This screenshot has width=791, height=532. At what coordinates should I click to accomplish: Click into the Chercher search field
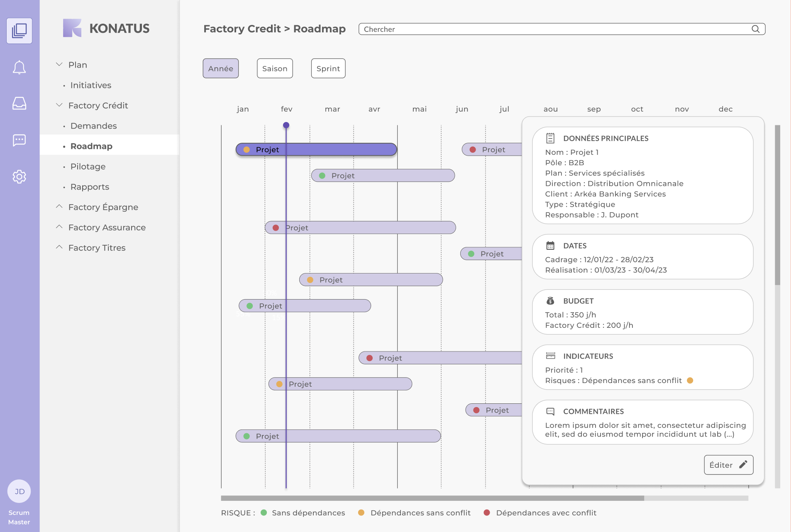point(562,29)
